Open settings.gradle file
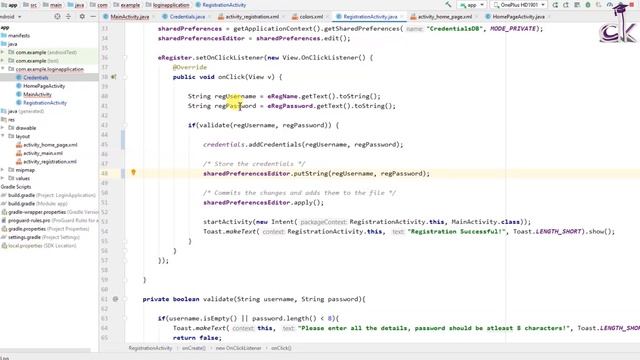 [43, 237]
